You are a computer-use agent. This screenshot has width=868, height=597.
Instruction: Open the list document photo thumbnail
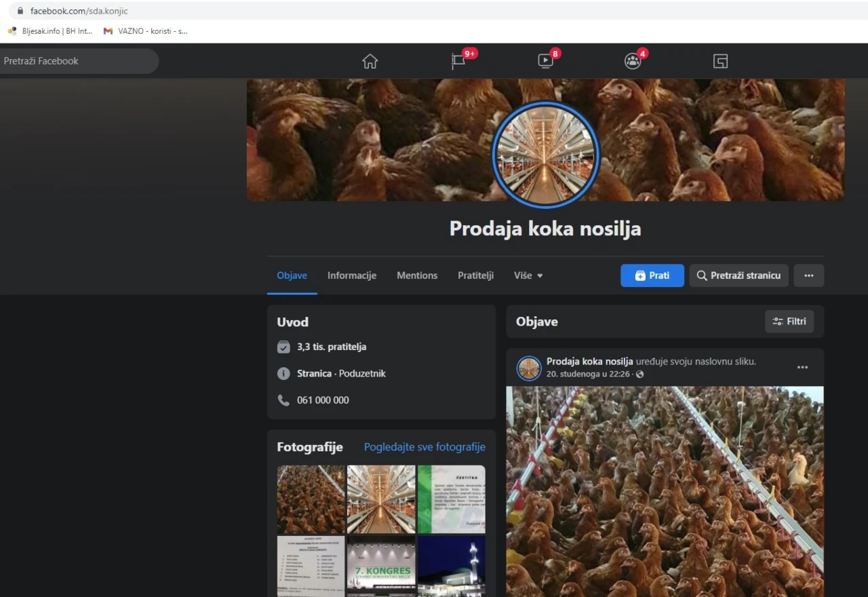click(311, 566)
